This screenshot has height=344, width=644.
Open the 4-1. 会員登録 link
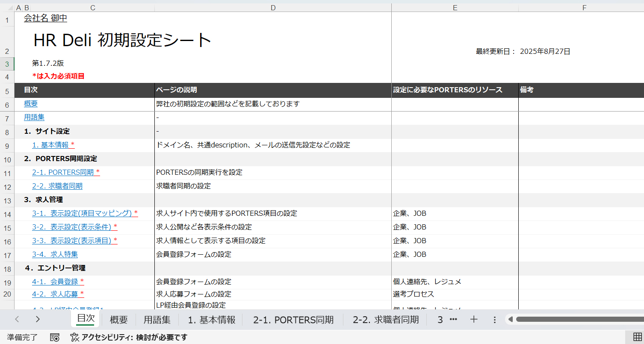point(58,282)
